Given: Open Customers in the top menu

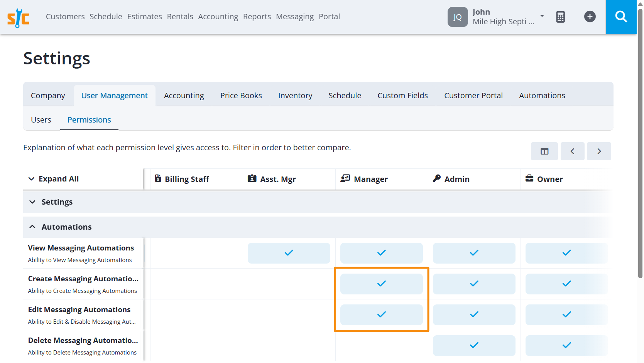Looking at the screenshot, I should click(x=65, y=17).
